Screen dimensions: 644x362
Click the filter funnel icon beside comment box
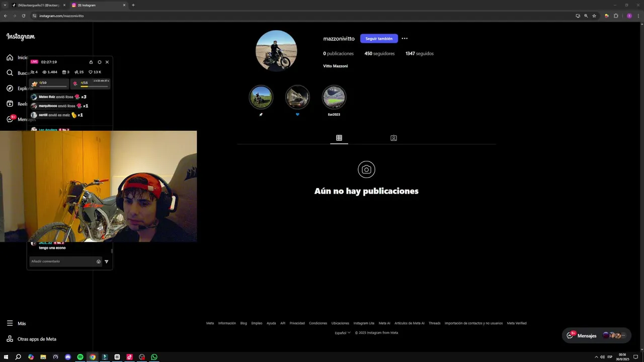click(106, 261)
